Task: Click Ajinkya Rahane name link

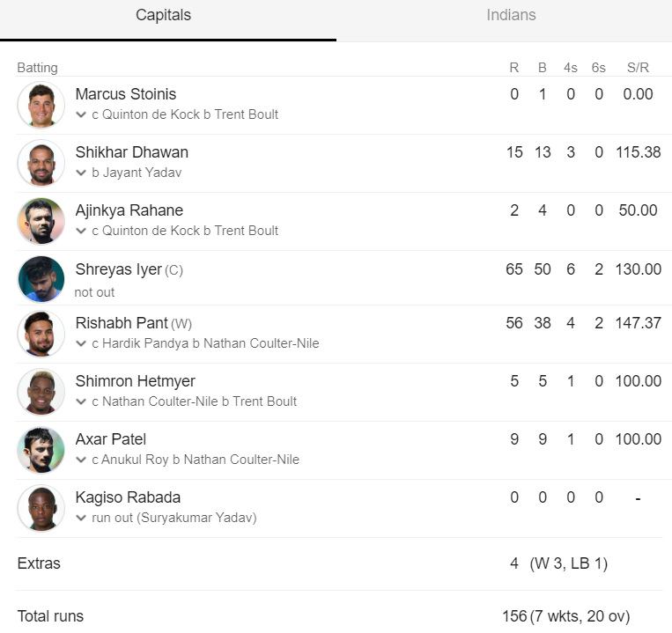Action: point(129,210)
